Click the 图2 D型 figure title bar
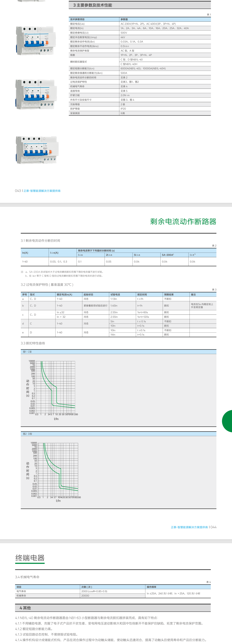 [x=27, y=434]
